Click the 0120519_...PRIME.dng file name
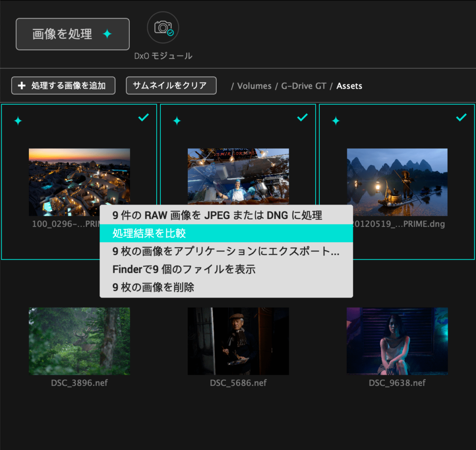Image resolution: width=476 pixels, height=450 pixels. (399, 224)
